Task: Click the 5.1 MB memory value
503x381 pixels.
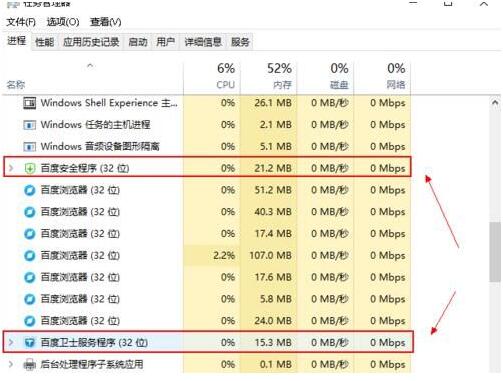Action: pos(276,147)
